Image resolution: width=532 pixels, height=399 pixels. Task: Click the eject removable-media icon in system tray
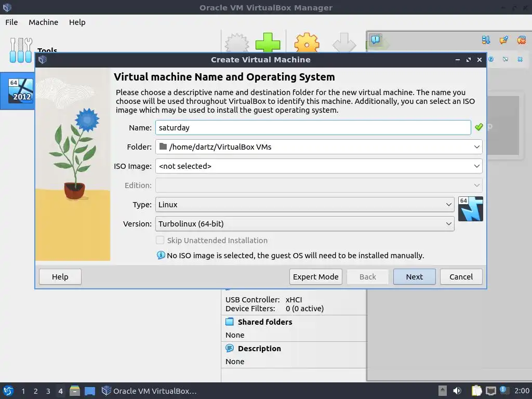point(443,391)
